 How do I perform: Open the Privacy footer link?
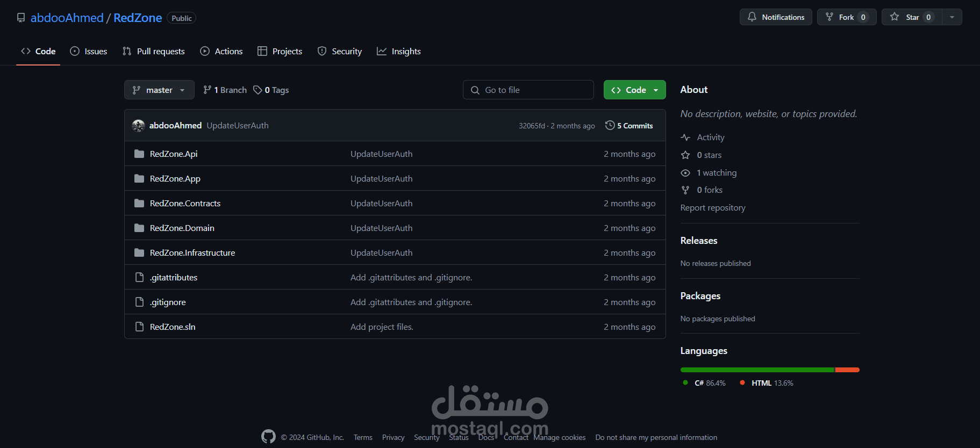[394, 437]
